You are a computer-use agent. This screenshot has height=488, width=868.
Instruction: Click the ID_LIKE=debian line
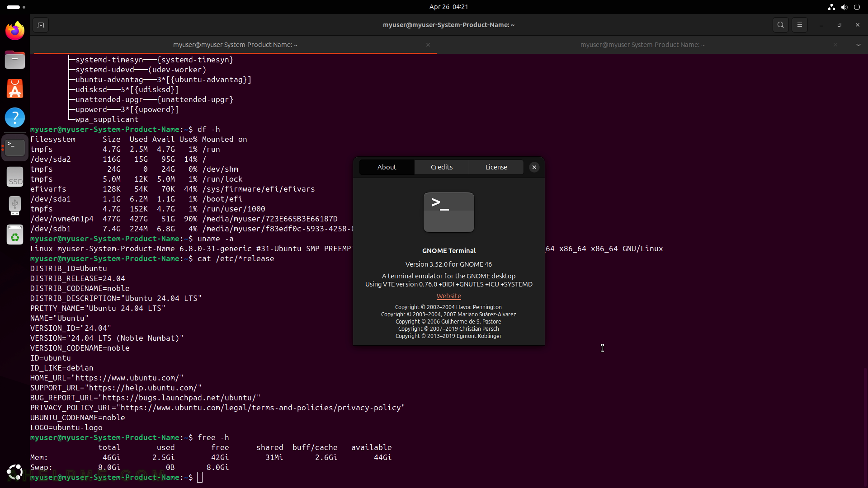pyautogui.click(x=62, y=368)
